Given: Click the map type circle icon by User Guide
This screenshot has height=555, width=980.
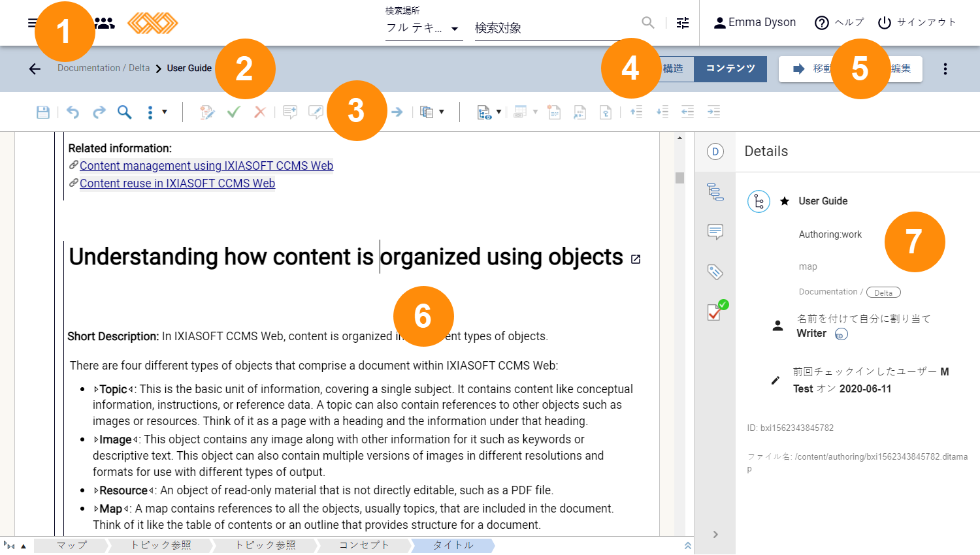Looking at the screenshot, I should [x=759, y=202].
